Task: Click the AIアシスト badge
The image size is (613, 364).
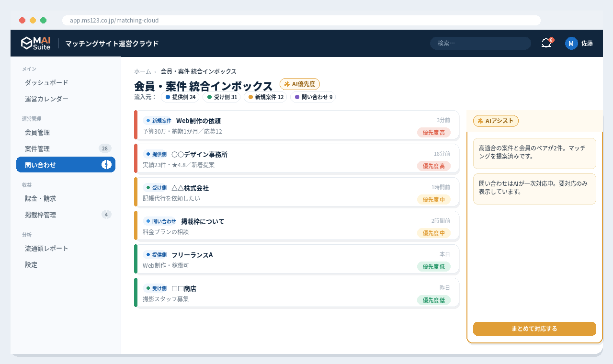Action: click(496, 121)
